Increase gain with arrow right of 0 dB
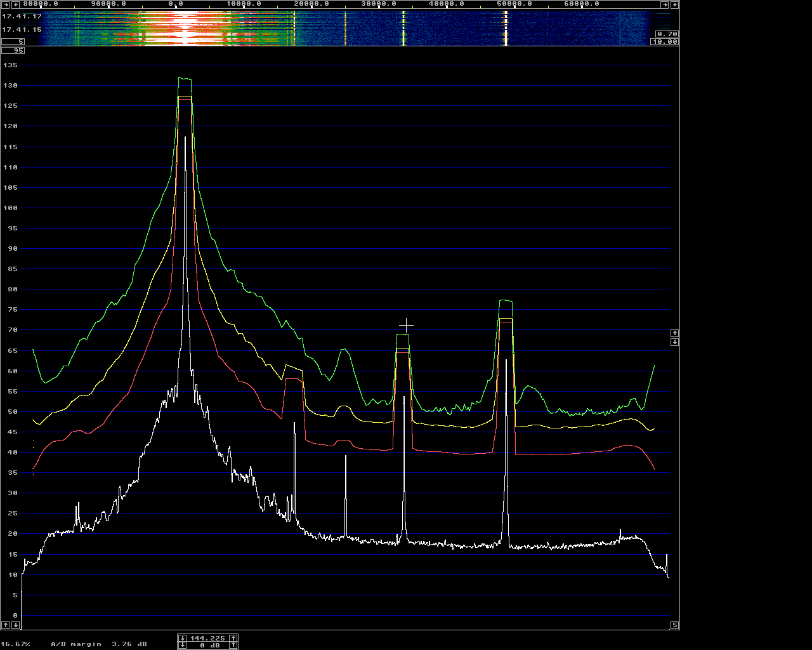The width and height of the screenshot is (812, 650). click(233, 645)
